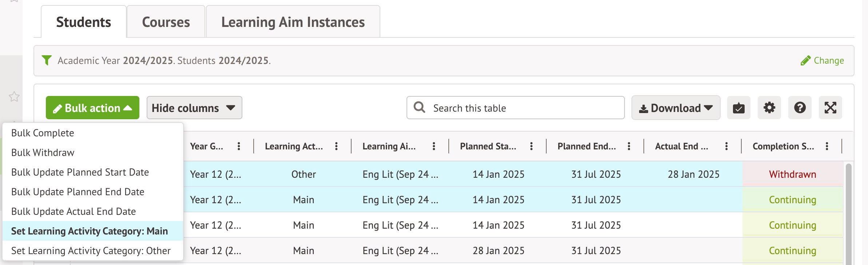Open Year Group column options menu
This screenshot has width=868, height=265.
[239, 146]
